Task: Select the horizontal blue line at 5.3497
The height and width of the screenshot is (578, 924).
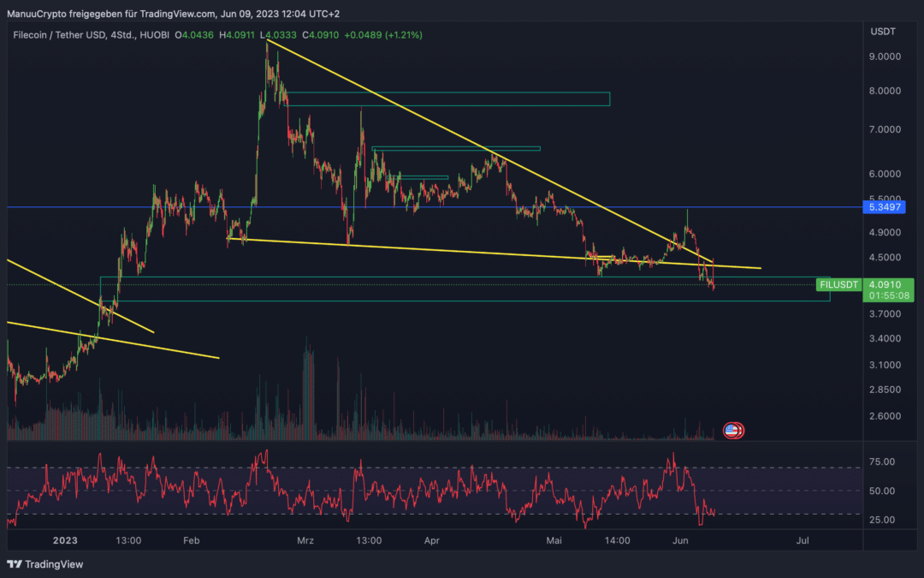Action: coord(434,207)
